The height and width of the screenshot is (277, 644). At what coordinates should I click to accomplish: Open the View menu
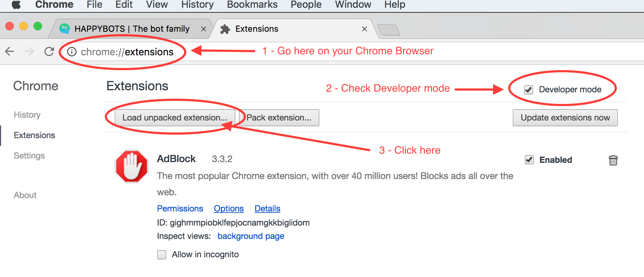click(157, 5)
